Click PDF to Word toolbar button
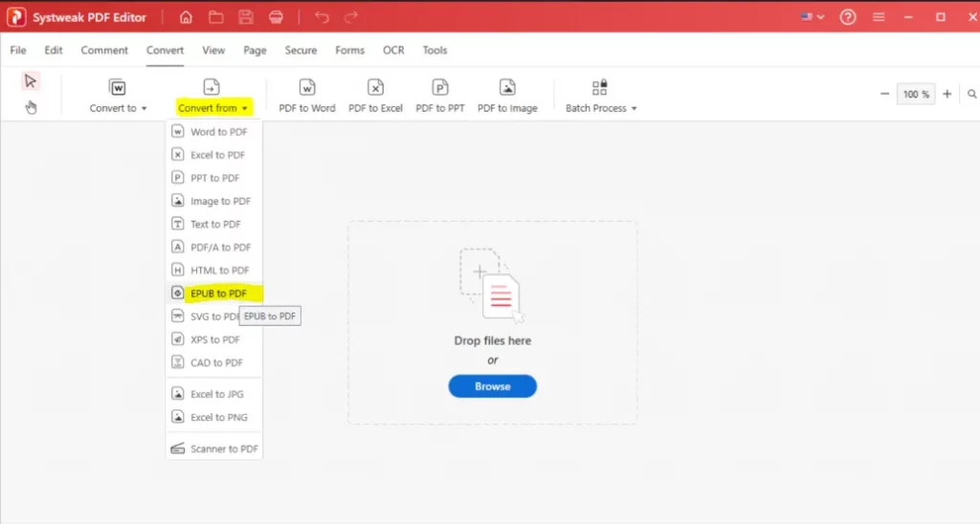This screenshot has width=980, height=524. click(x=307, y=97)
